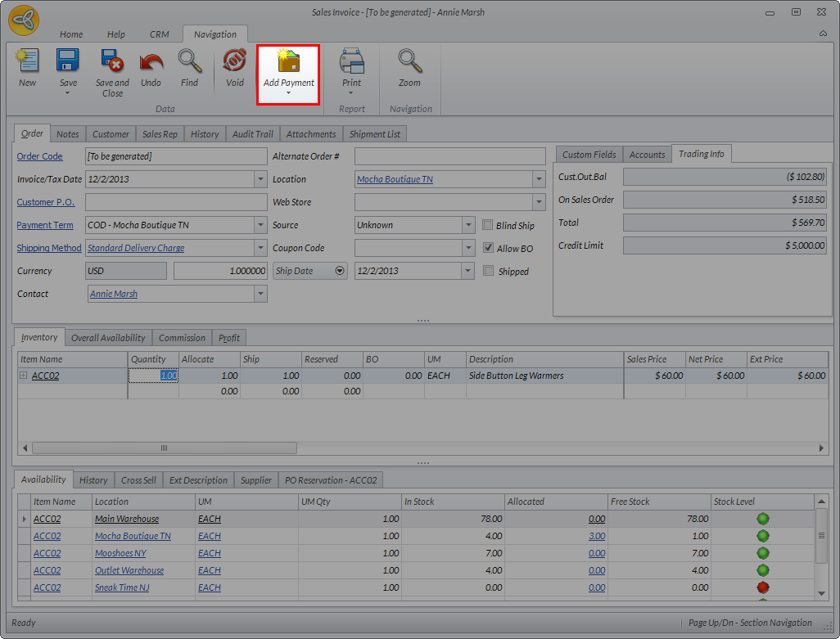Image resolution: width=840 pixels, height=639 pixels.
Task: Click the Save and Close icon
Action: (x=112, y=62)
